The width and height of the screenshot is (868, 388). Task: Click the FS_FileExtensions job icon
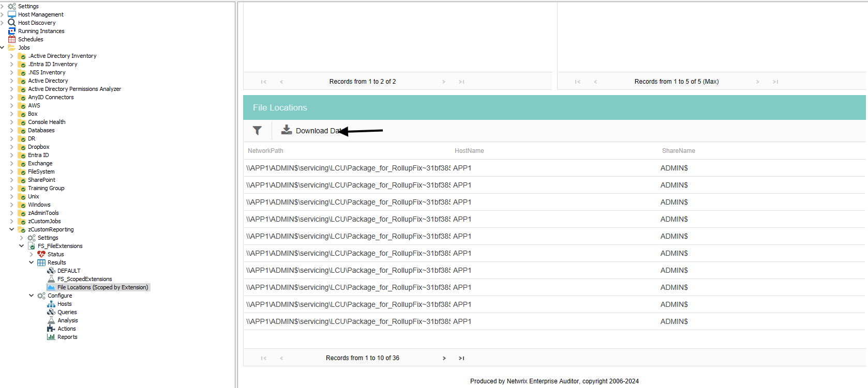[x=32, y=246]
